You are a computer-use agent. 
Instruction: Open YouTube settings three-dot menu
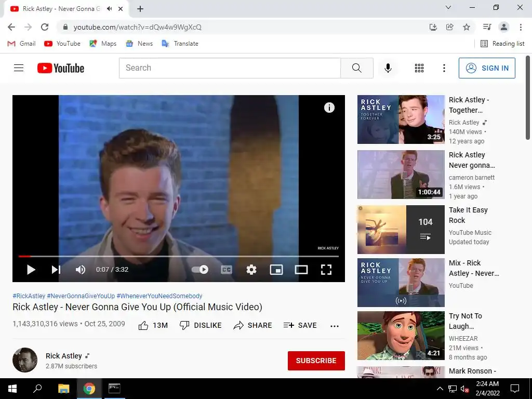coord(444,68)
